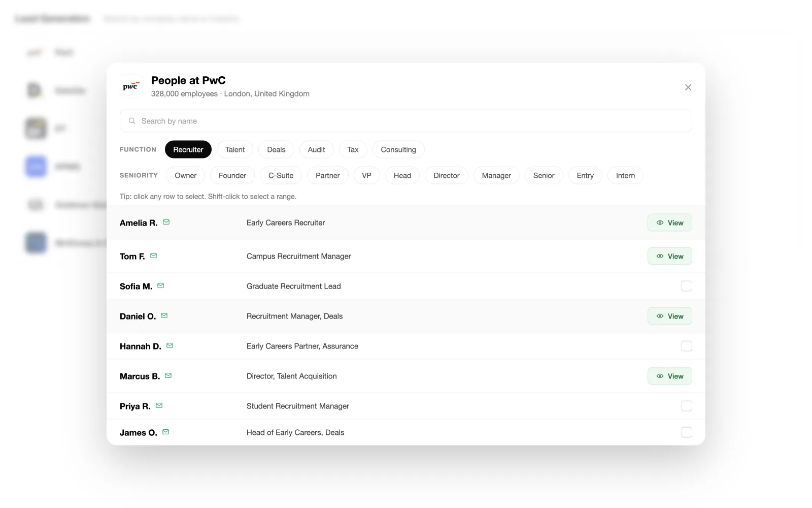Click the email icon beside James O.
Screen dimensions: 812x508
pyautogui.click(x=165, y=432)
